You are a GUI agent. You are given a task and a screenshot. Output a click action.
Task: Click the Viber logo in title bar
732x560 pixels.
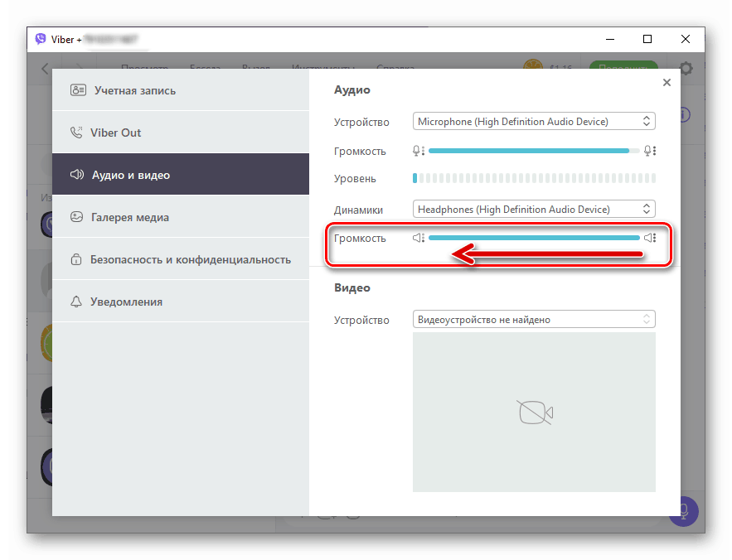pyautogui.click(x=41, y=39)
